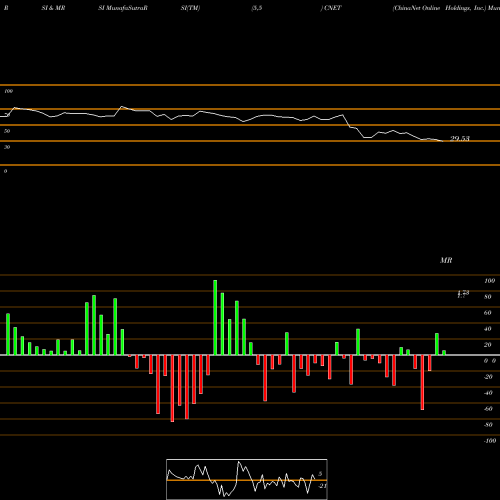Screen dimensions: 500x500
Task: Click the MR axis label 40
Action: [488, 329]
